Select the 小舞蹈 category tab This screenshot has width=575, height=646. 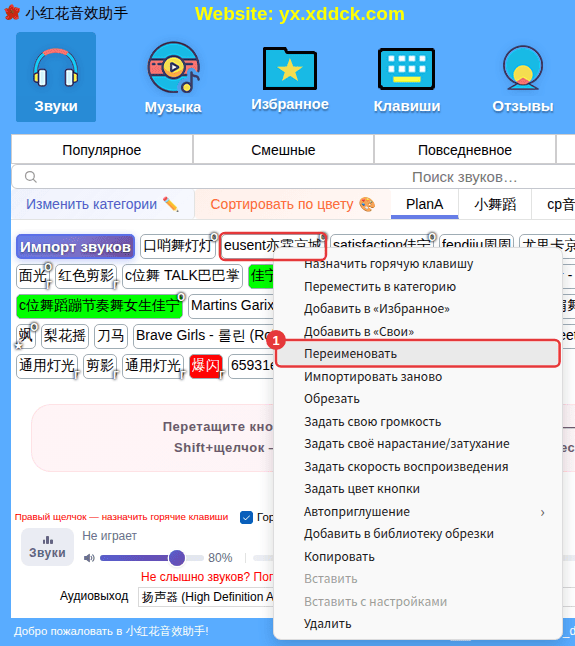495,204
